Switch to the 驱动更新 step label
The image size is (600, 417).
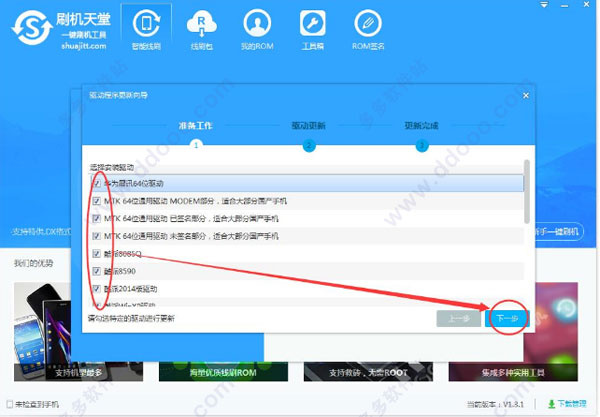pos(308,125)
